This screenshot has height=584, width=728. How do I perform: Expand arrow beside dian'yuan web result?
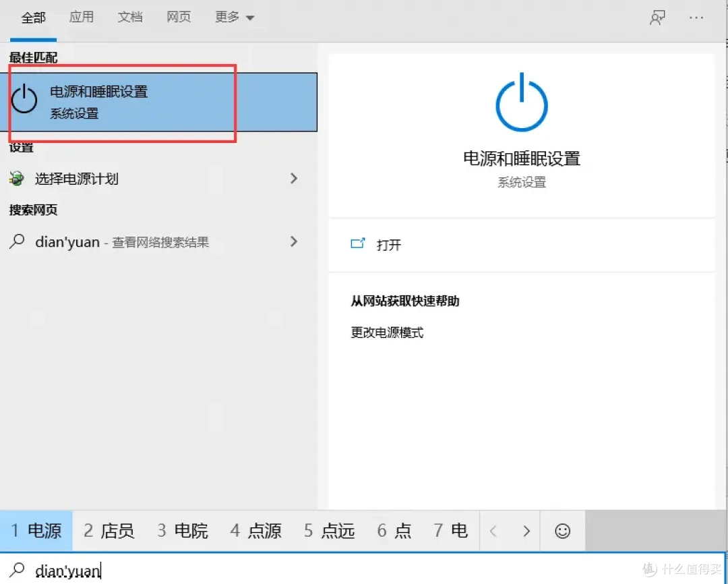coord(293,241)
